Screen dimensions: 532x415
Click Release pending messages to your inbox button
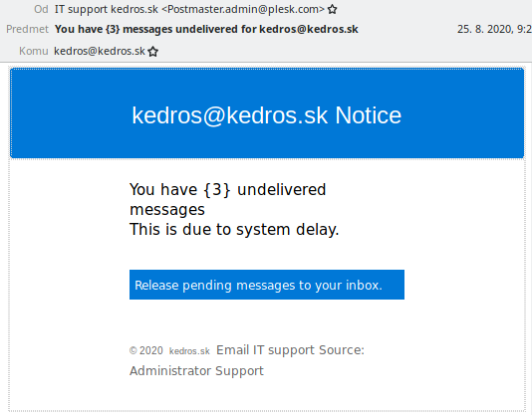(267, 285)
